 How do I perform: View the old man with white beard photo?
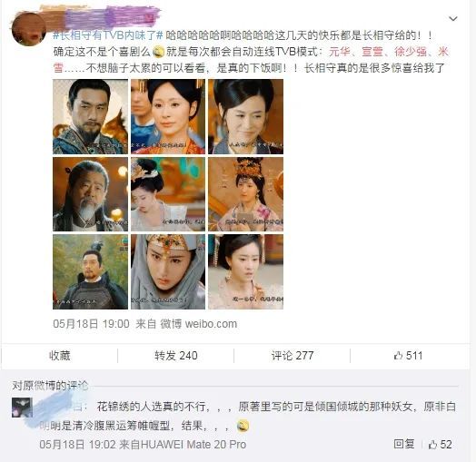[x=90, y=194]
